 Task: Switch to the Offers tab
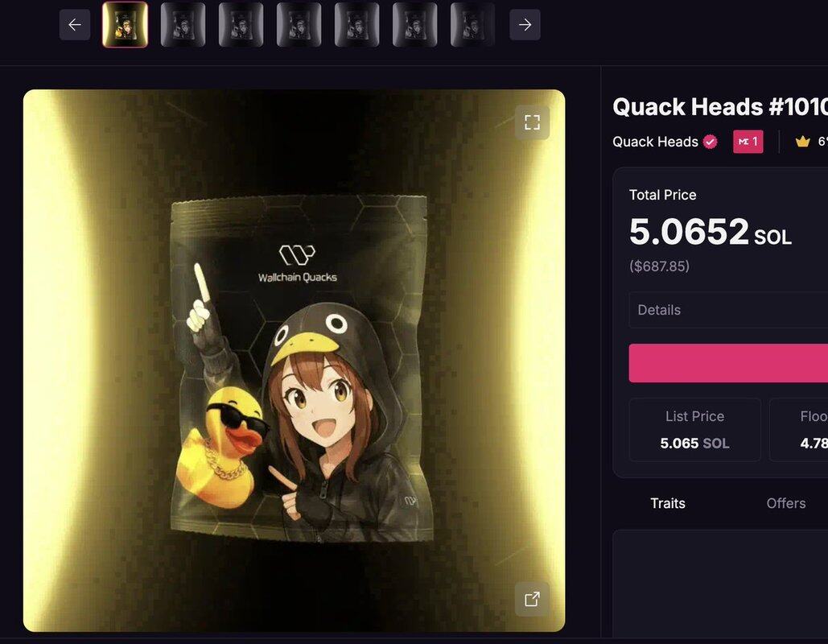coord(785,503)
